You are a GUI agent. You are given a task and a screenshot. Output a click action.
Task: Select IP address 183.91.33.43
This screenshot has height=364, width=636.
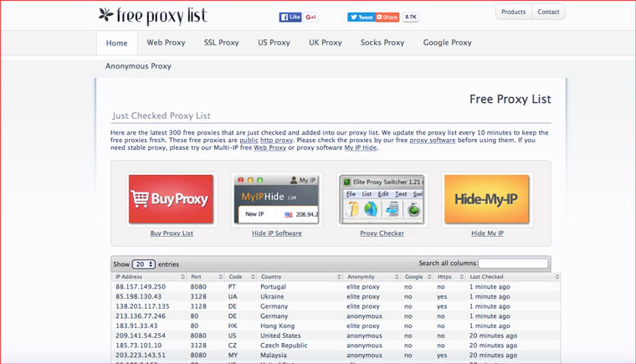click(x=136, y=326)
